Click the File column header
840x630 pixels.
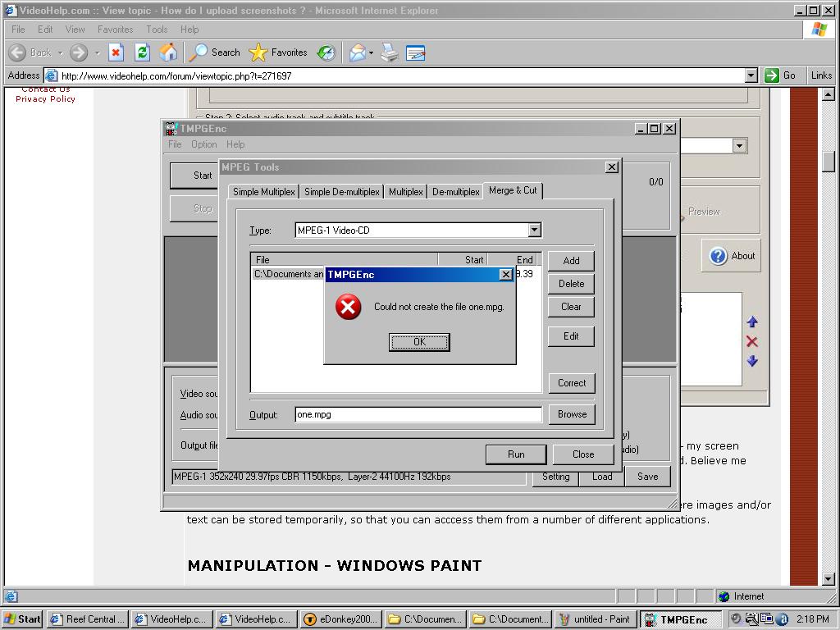click(x=344, y=260)
